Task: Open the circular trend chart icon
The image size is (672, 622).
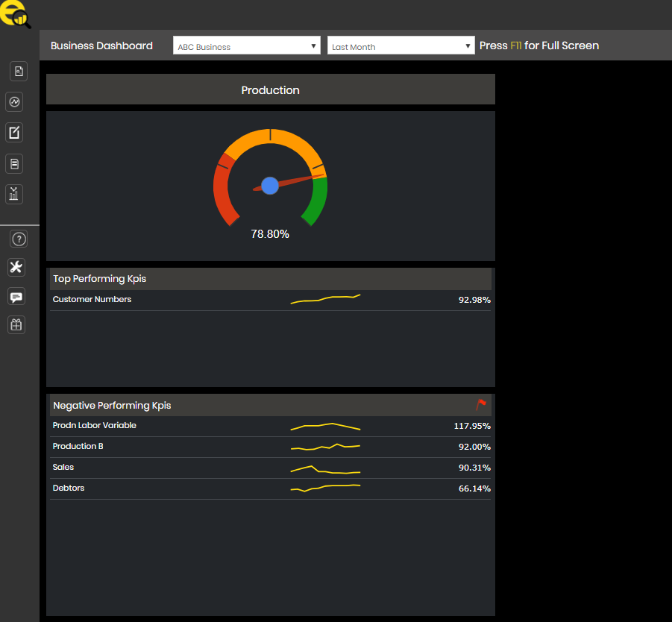Action: point(14,101)
